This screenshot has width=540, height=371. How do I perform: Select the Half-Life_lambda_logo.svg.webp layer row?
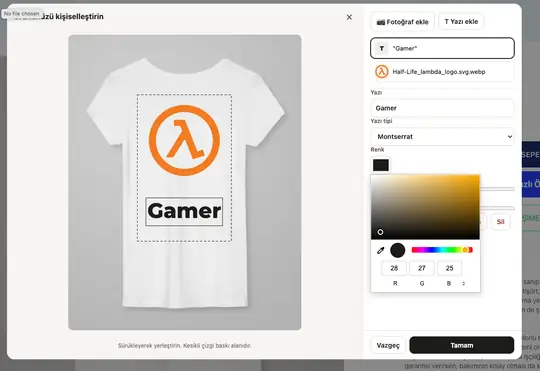443,72
